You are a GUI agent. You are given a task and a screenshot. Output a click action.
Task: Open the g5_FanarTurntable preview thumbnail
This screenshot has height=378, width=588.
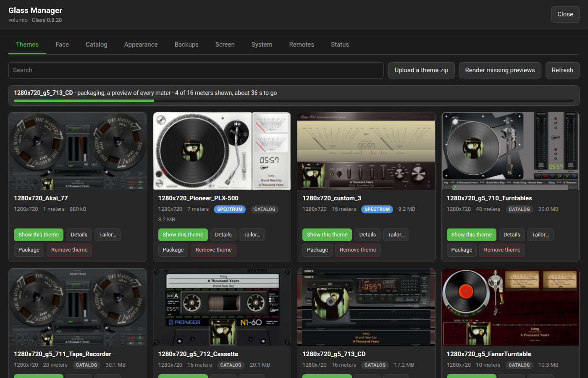coord(510,307)
